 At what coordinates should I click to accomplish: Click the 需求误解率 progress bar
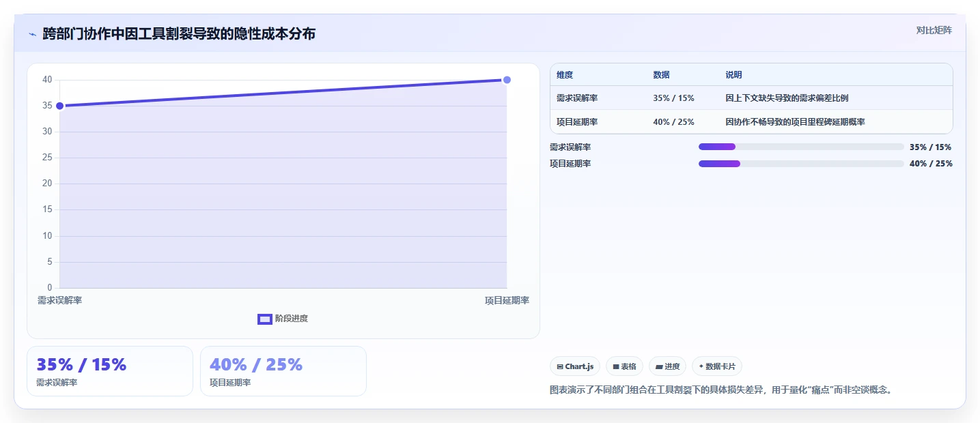pos(801,147)
